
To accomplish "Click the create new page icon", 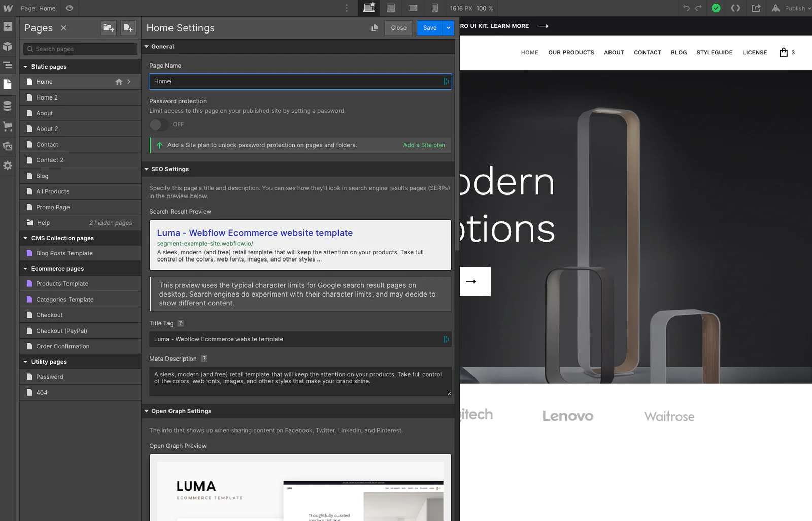I will pyautogui.click(x=128, y=28).
